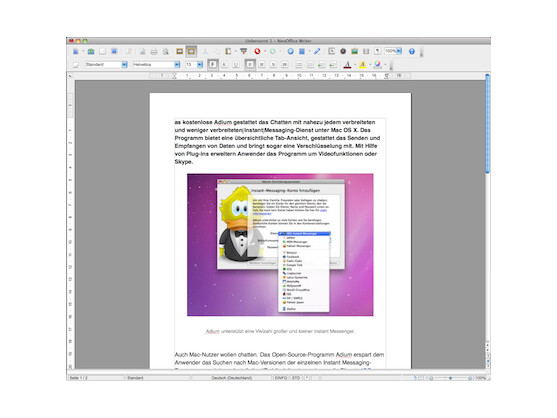Open the Page preview icon
Image resolution: width=557 pixels, height=418 pixels.
point(166,51)
